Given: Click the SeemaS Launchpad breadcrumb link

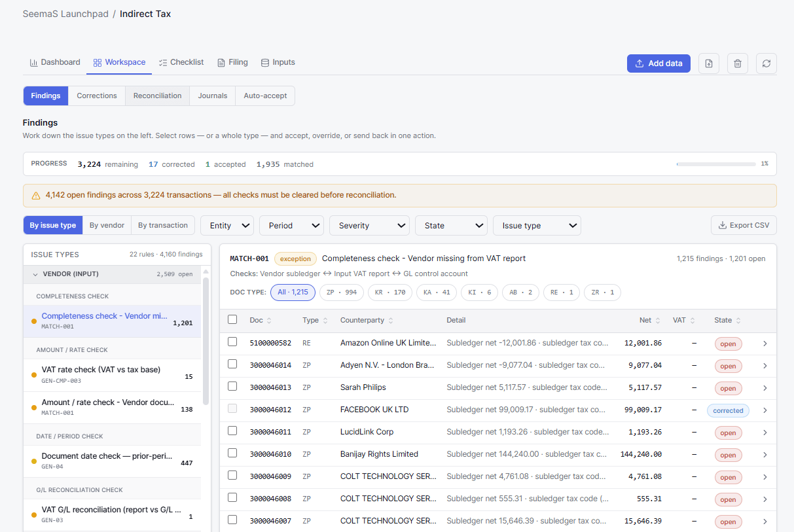Looking at the screenshot, I should (65, 14).
